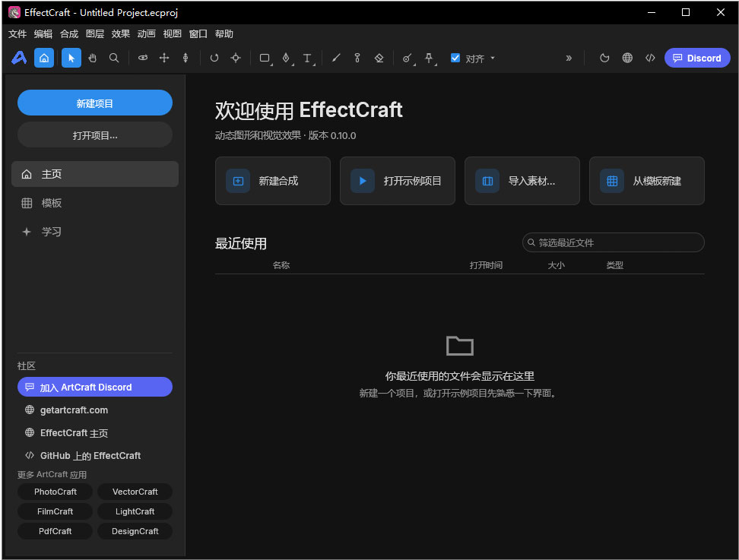The width and height of the screenshot is (739, 560).
Task: Focus the 筛选最近文件 search field
Action: click(613, 242)
